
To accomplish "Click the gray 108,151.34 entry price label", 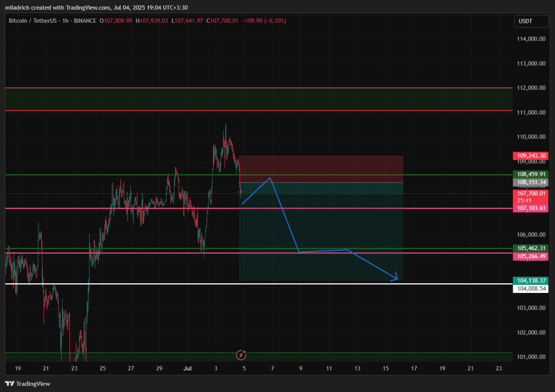I will pos(530,182).
